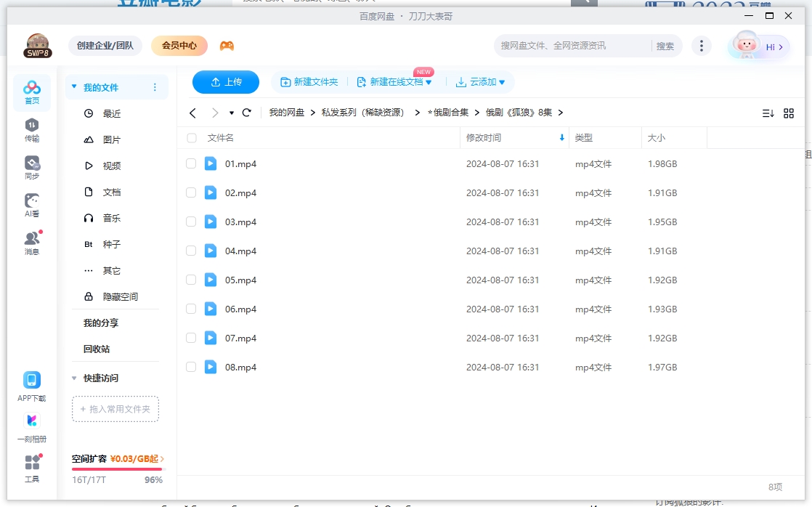
Task: Open the three-dot options beside 我的文件
Action: click(155, 87)
